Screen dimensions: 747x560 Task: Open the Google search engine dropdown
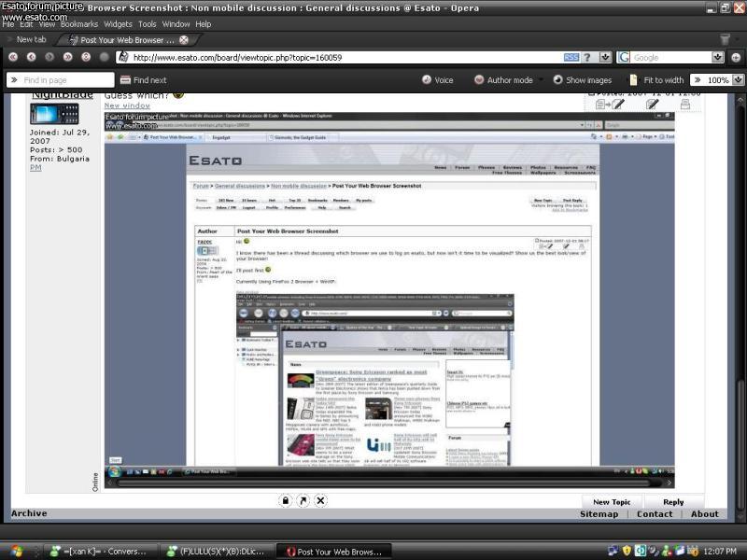(x=717, y=57)
